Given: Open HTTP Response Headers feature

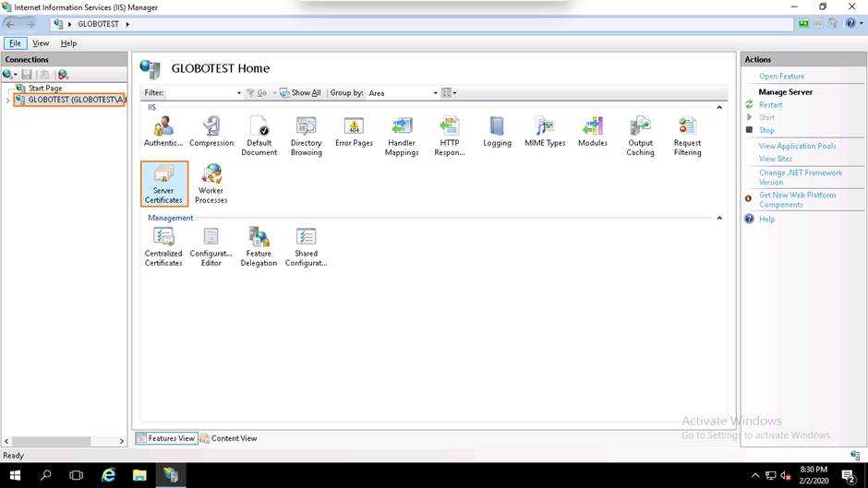Looking at the screenshot, I should (x=450, y=137).
